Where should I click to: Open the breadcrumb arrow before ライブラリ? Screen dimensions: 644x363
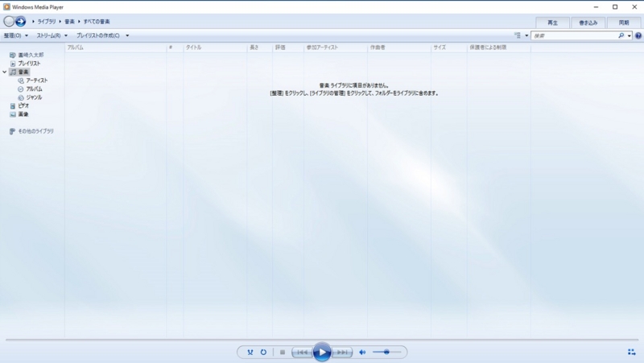[33, 22]
